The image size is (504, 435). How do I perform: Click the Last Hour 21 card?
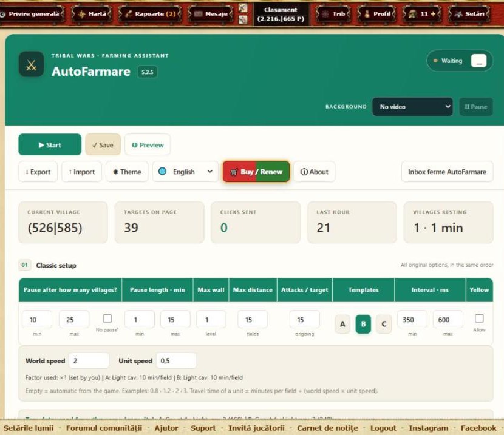pos(352,222)
